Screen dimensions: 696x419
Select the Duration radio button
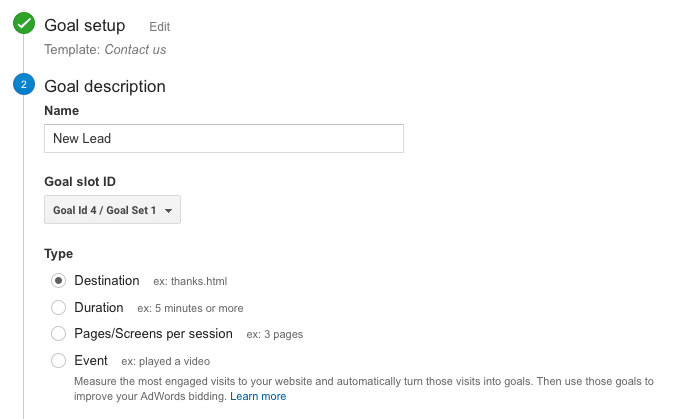[x=58, y=307]
